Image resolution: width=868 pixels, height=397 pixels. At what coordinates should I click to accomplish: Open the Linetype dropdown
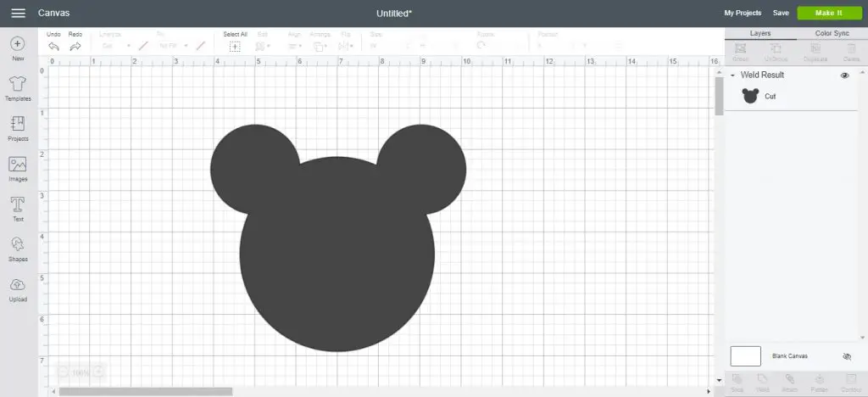click(x=115, y=46)
